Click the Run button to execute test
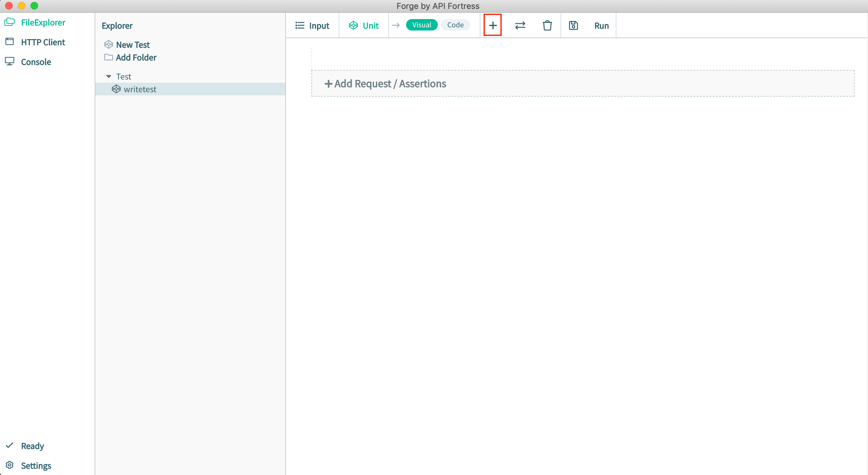 601,25
